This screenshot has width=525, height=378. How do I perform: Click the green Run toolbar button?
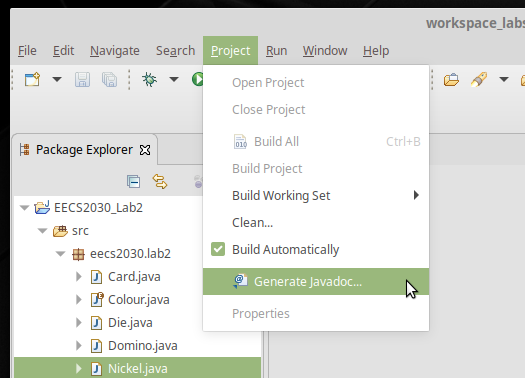198,80
